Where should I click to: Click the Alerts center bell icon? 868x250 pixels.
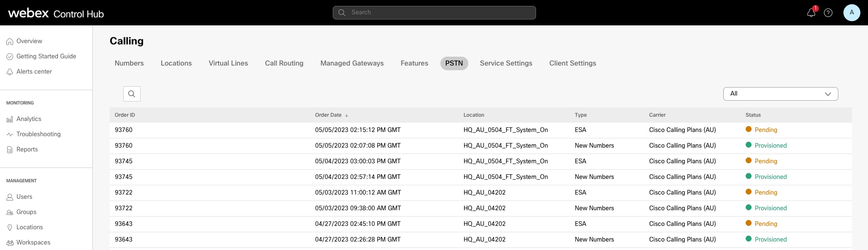(10, 72)
